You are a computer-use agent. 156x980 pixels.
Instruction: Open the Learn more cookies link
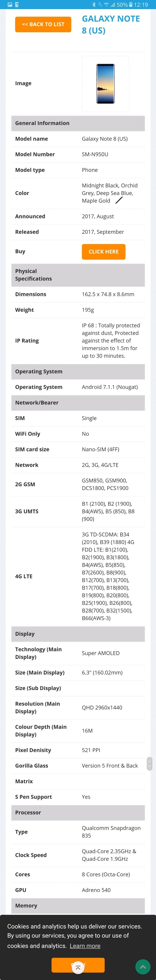[x=85, y=946]
